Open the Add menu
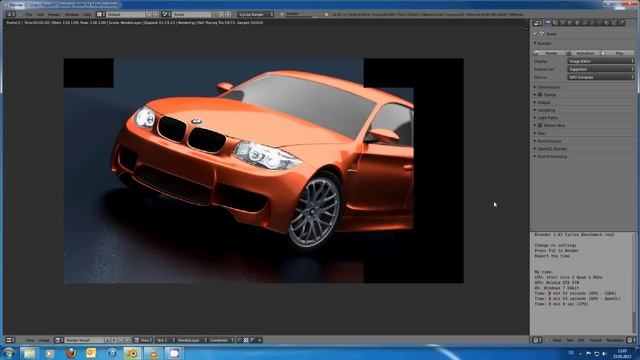Image resolution: width=640 pixels, height=360 pixels. 40,14
